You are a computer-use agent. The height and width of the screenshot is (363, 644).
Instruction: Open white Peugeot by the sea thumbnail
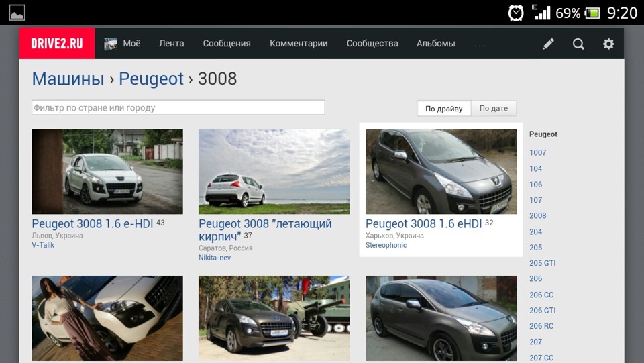tap(274, 172)
